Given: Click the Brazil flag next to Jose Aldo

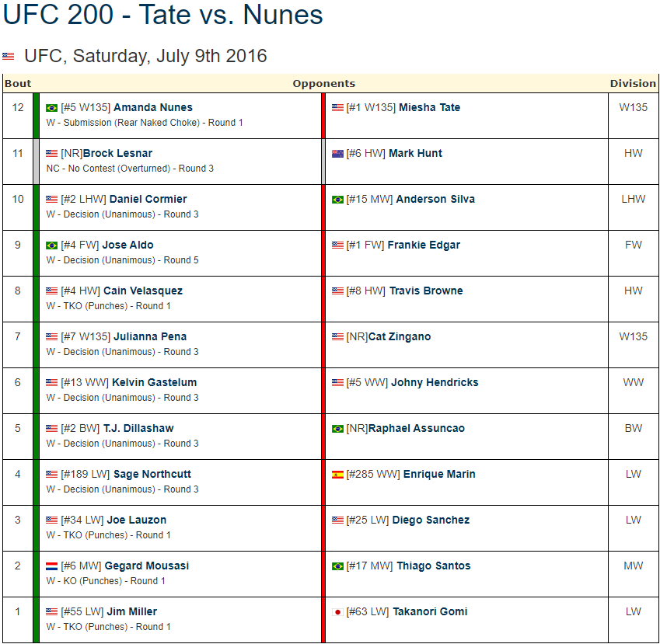Looking at the screenshot, I should click(51, 245).
